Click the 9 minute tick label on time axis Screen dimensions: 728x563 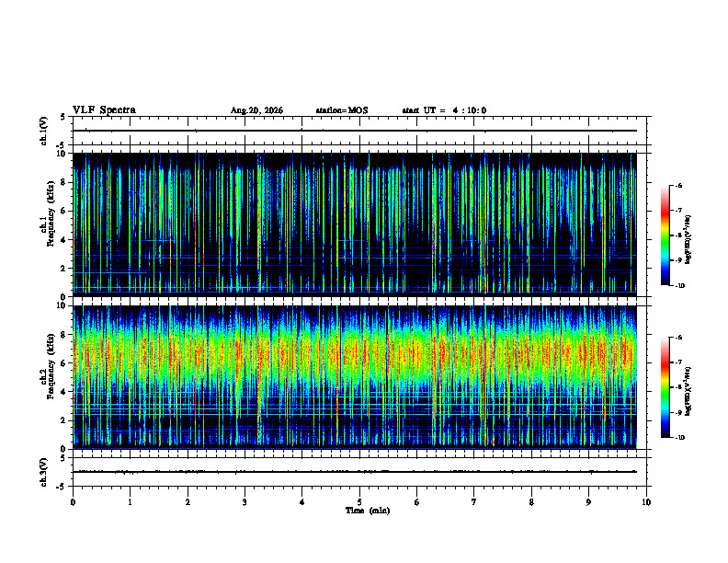tap(588, 502)
